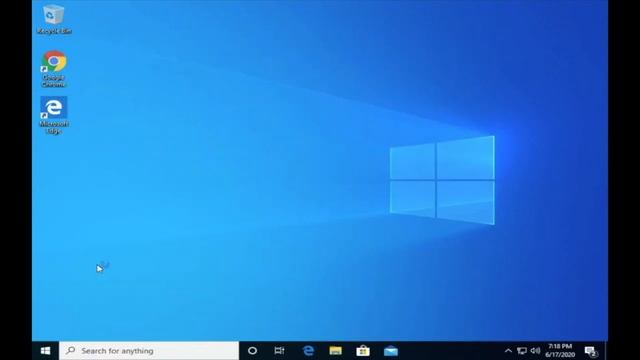The height and width of the screenshot is (360, 640).
Task: Click the 'Search for anything' box
Action: coord(149,351)
